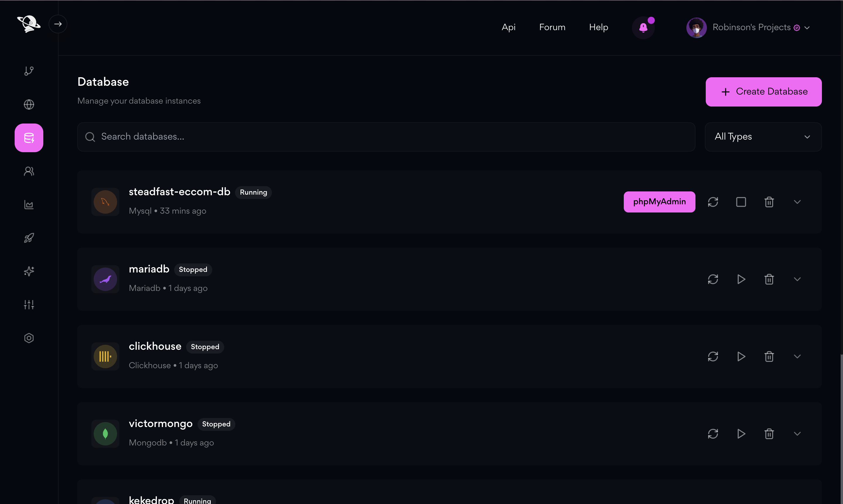The height and width of the screenshot is (504, 843).
Task: Click the mariadb database logo
Action: pos(105,279)
